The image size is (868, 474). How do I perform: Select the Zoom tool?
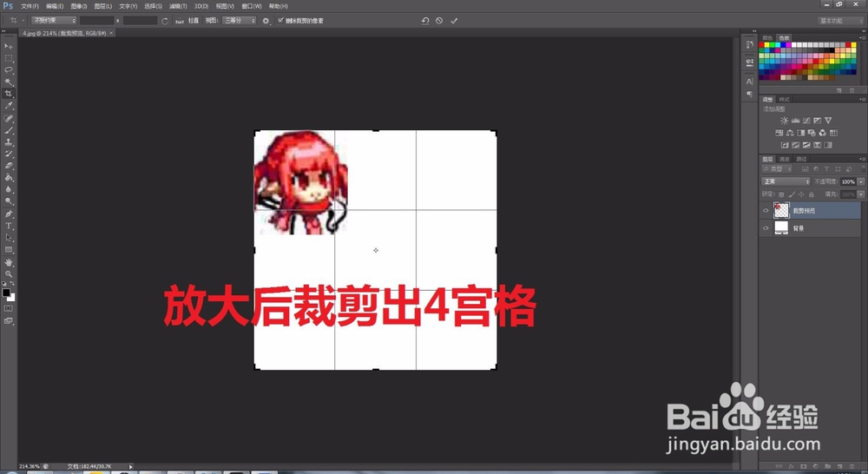9,273
